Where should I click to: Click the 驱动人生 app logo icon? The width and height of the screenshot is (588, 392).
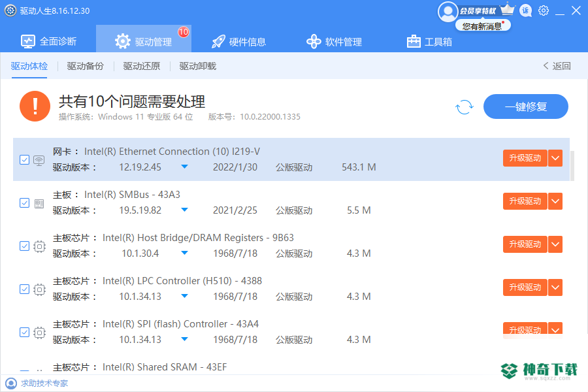click(x=10, y=10)
